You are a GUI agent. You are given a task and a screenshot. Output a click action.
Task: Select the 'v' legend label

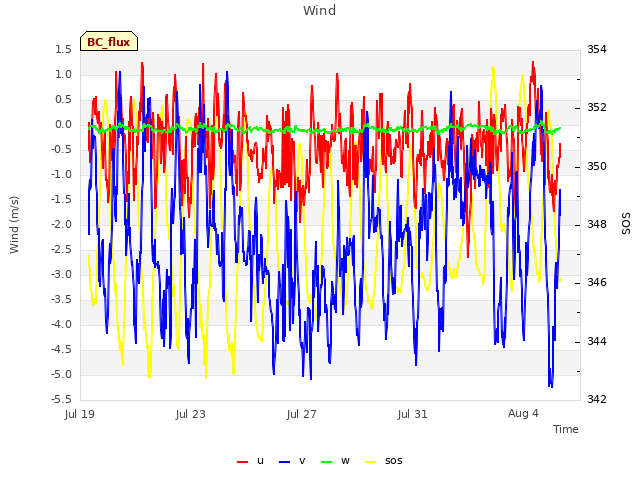point(302,461)
